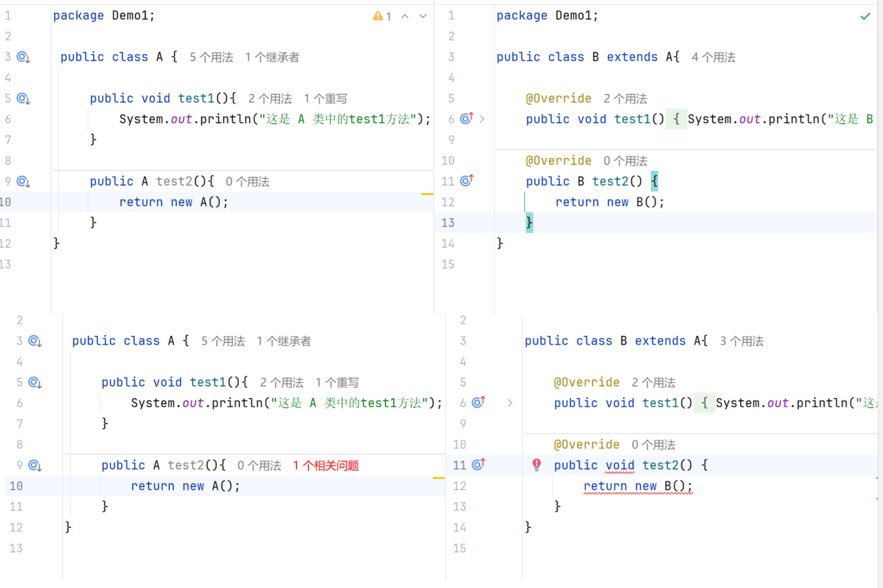This screenshot has width=883, height=588.
Task: Click the folded test1 body block in upper-right editor
Action: click(x=676, y=119)
